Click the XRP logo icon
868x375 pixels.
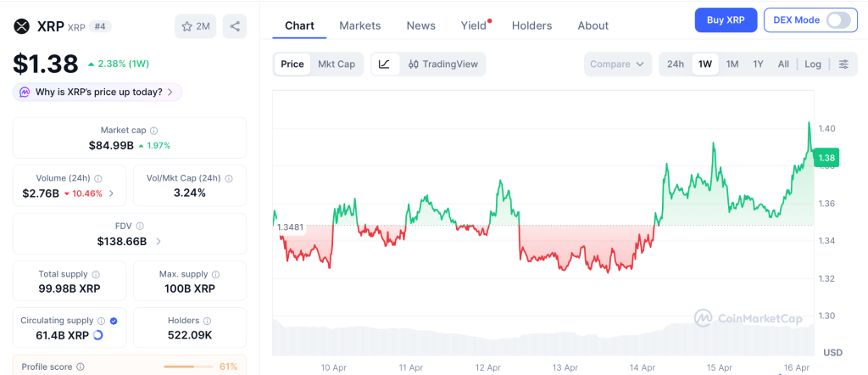click(x=21, y=25)
